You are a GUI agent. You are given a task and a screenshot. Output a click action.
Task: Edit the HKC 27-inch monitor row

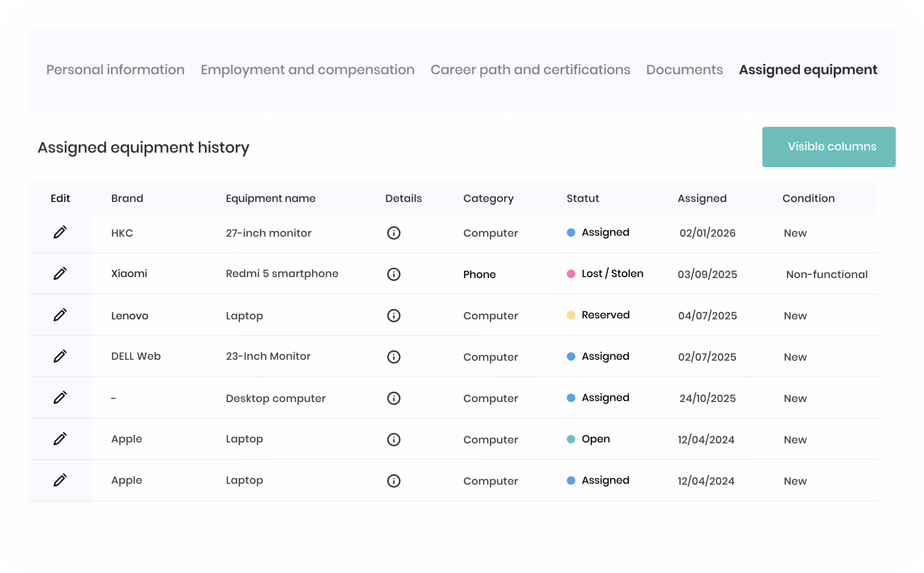click(x=60, y=232)
